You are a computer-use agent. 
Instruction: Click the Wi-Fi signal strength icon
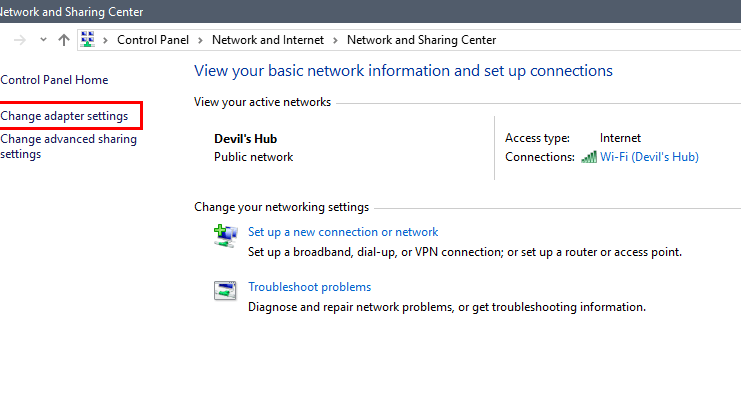click(589, 157)
